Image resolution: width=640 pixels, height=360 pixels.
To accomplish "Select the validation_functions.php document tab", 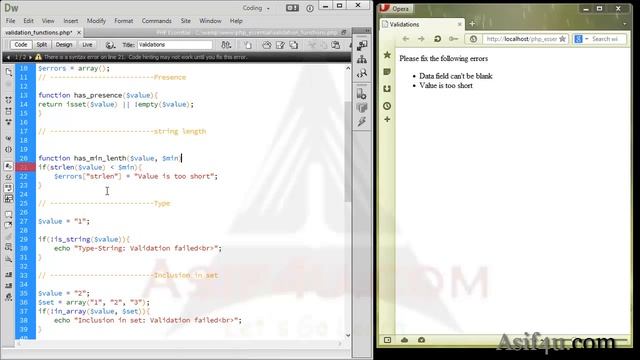I will pos(38,32).
